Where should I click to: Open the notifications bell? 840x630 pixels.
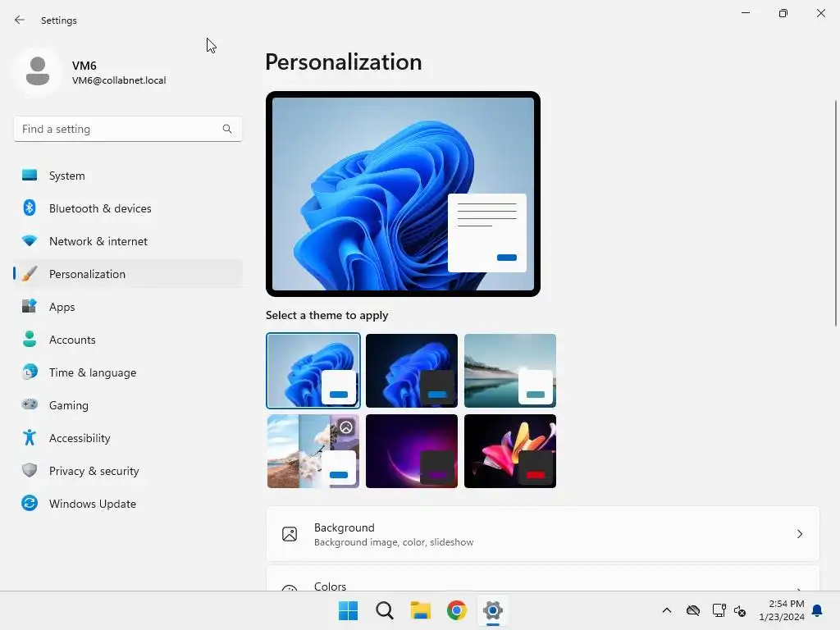point(817,610)
